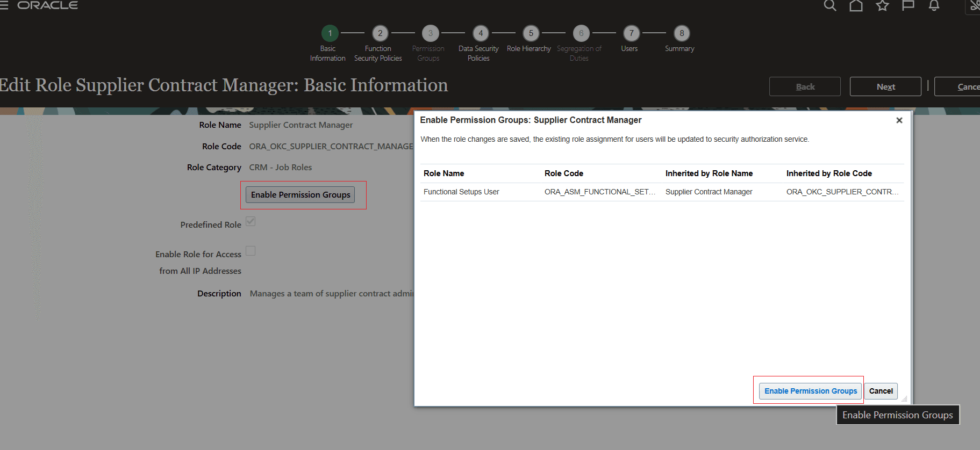Go to step 4 Data Security Policies

click(x=481, y=33)
